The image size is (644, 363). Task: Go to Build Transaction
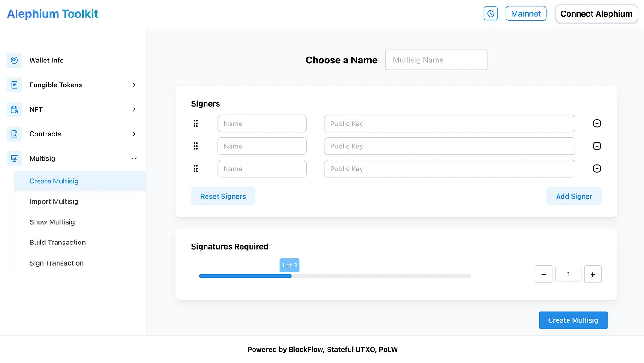click(57, 242)
